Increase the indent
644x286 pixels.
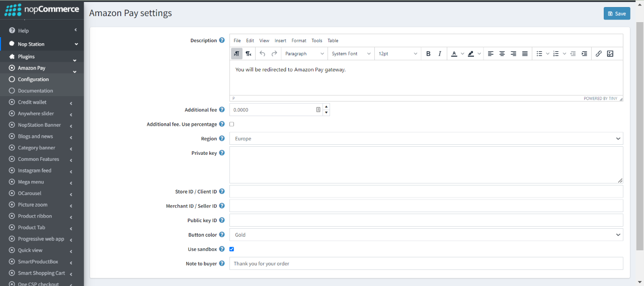584,54
